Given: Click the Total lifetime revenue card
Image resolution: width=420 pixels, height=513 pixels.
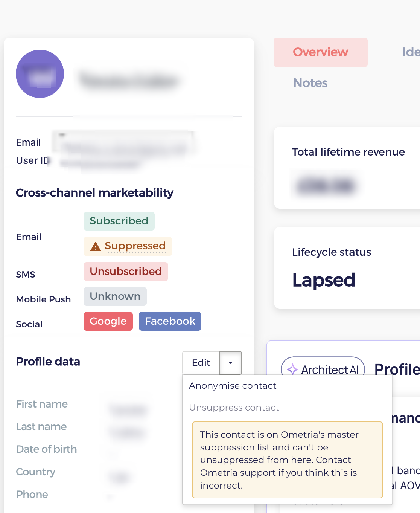Looking at the screenshot, I should pos(347,168).
